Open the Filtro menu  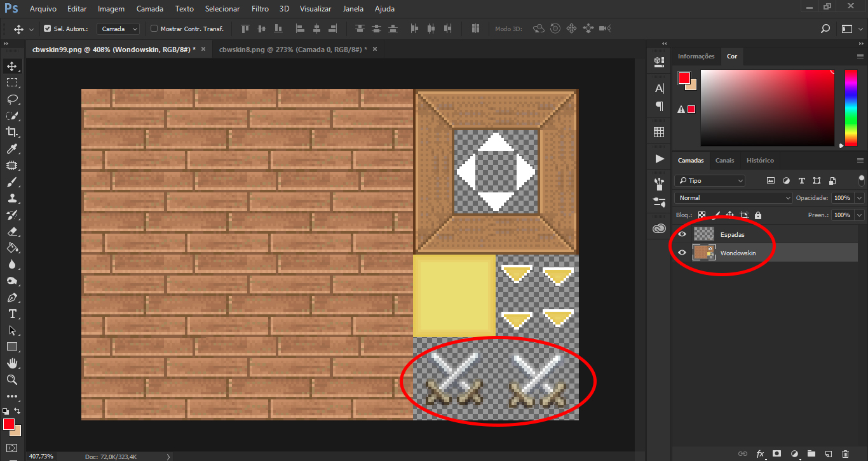(x=260, y=9)
